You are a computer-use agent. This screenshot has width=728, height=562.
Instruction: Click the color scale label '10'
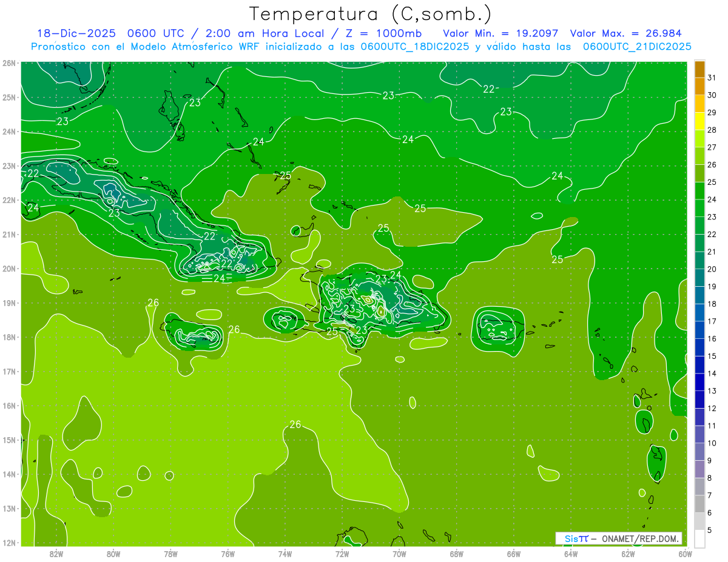[x=712, y=443]
